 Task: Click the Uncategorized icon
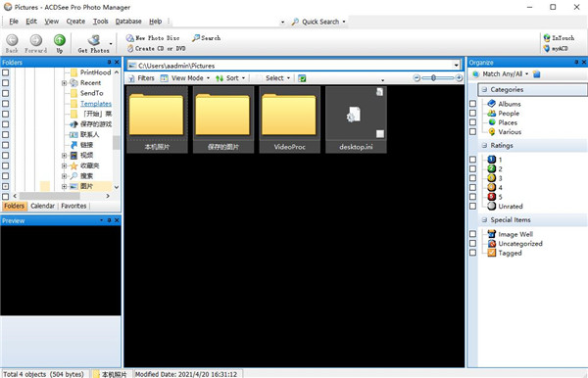(x=492, y=243)
